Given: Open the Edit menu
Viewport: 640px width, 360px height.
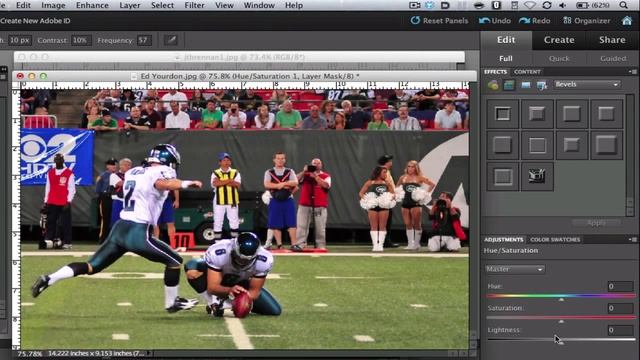Looking at the screenshot, I should point(23,5).
